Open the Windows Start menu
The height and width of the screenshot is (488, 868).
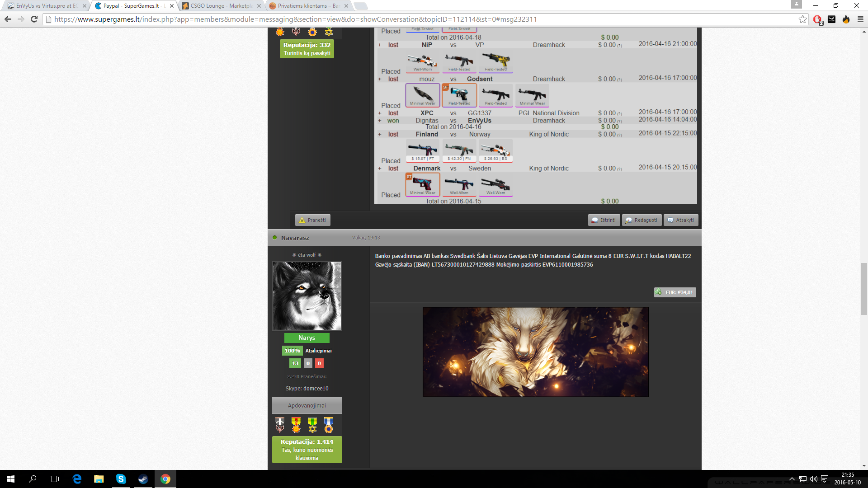(11, 479)
